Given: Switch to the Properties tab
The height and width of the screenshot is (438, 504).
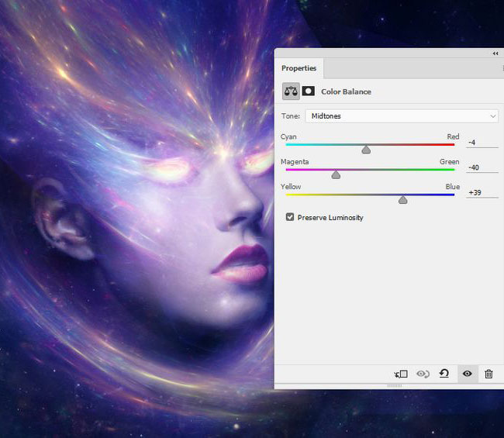Looking at the screenshot, I should click(x=299, y=68).
